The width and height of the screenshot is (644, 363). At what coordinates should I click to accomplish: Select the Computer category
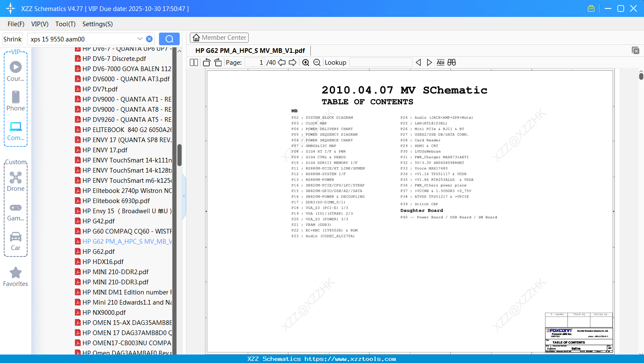[x=16, y=131]
